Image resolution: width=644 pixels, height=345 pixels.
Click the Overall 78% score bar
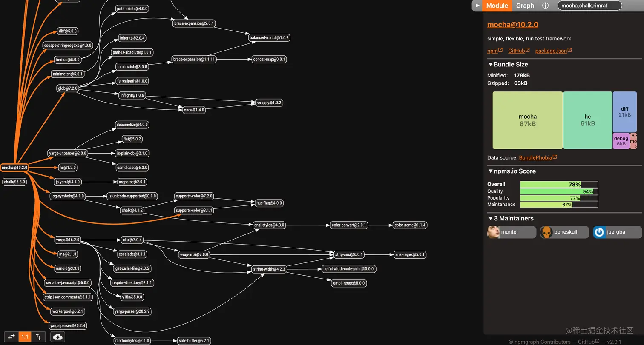tap(559, 184)
